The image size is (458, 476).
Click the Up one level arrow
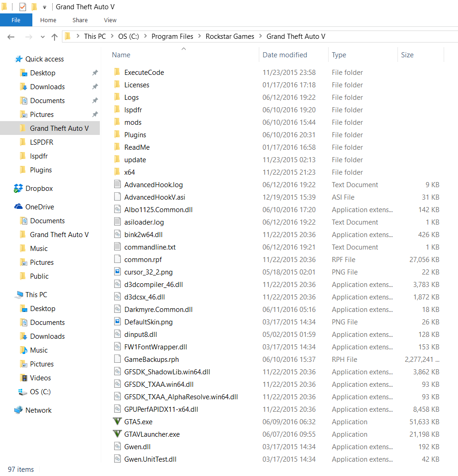point(55,37)
